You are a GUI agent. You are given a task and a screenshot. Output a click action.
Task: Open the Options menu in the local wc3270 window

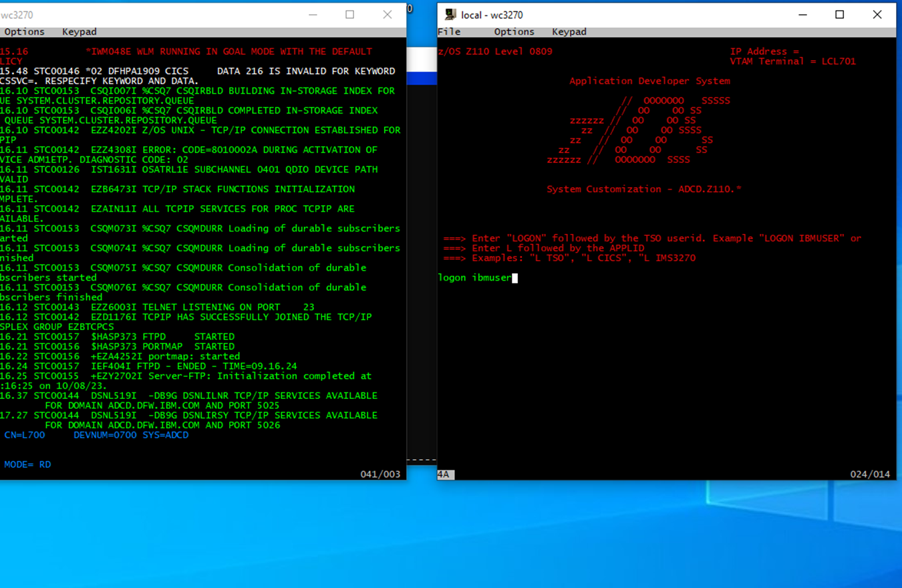pyautogui.click(x=514, y=32)
